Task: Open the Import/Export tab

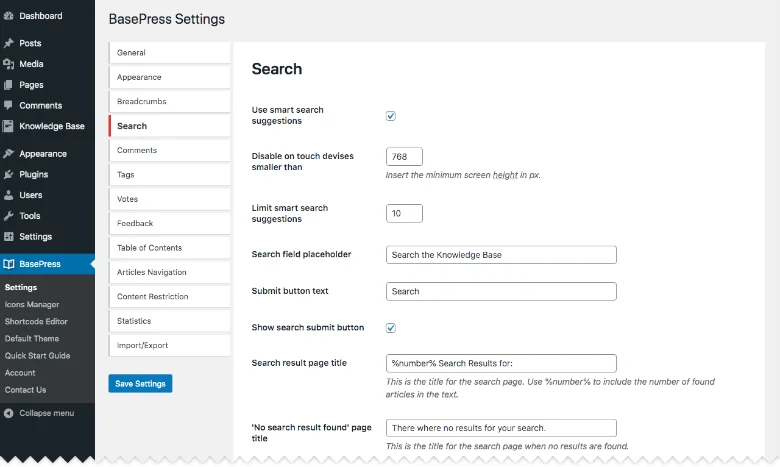Action: pos(170,345)
